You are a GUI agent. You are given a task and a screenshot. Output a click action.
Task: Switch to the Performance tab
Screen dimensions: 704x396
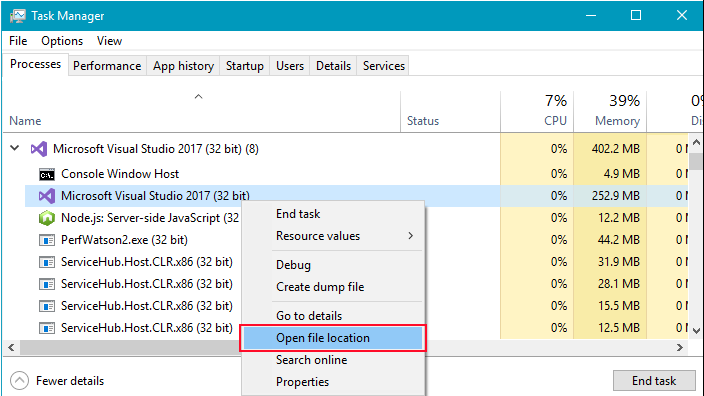tap(107, 66)
